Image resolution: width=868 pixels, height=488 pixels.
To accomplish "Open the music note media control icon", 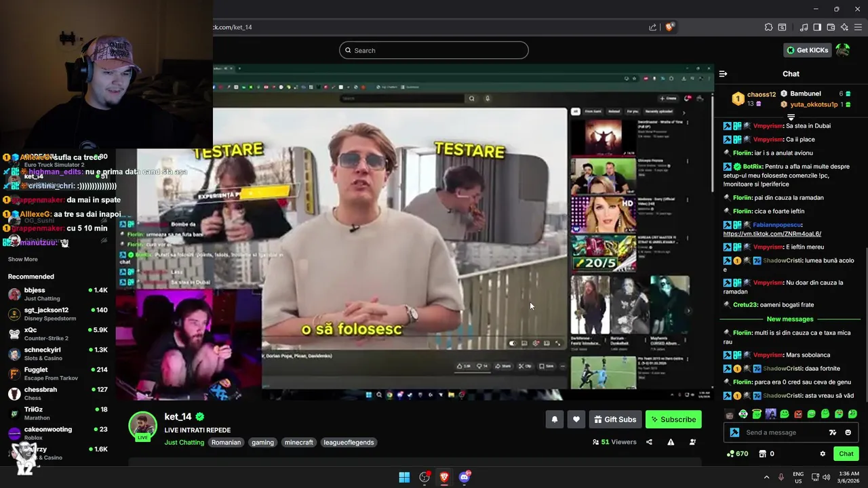I will (x=804, y=27).
